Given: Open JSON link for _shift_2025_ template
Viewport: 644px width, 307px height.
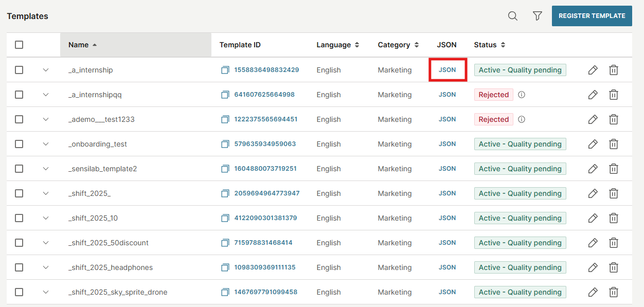Looking at the screenshot, I should pyautogui.click(x=447, y=193).
